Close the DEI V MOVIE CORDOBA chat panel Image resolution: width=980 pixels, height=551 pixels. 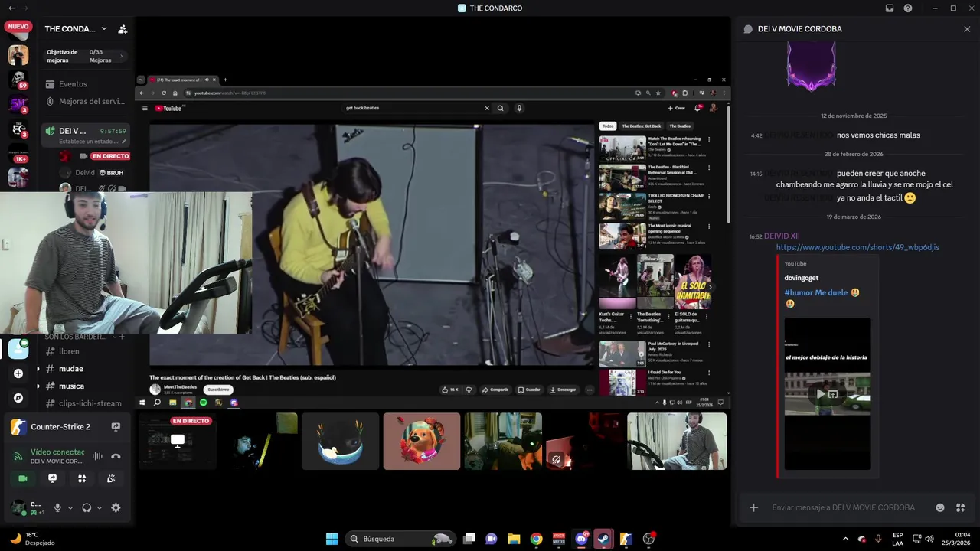pos(967,29)
